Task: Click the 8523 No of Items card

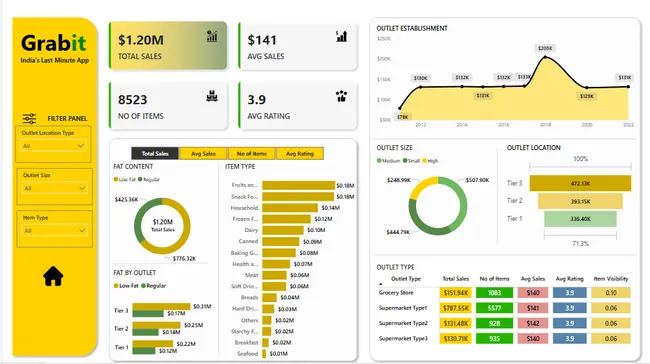Action: pyautogui.click(x=168, y=105)
